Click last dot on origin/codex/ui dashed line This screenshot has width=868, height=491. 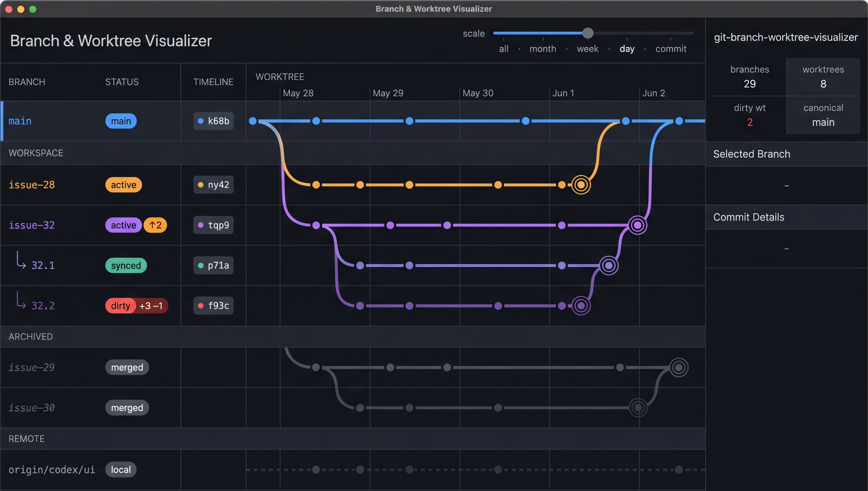(x=679, y=470)
